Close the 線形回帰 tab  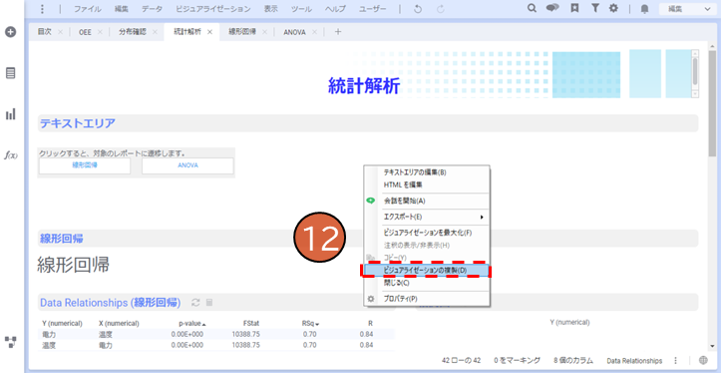pos(265,32)
